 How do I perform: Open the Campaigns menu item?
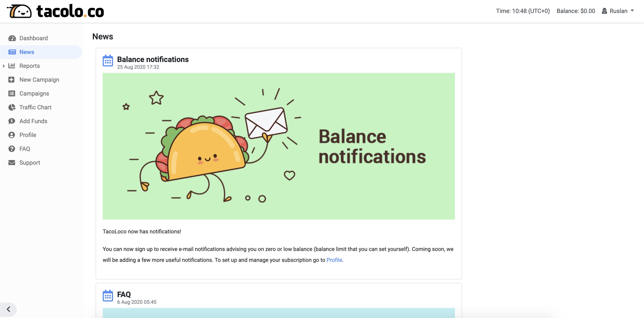(x=34, y=94)
